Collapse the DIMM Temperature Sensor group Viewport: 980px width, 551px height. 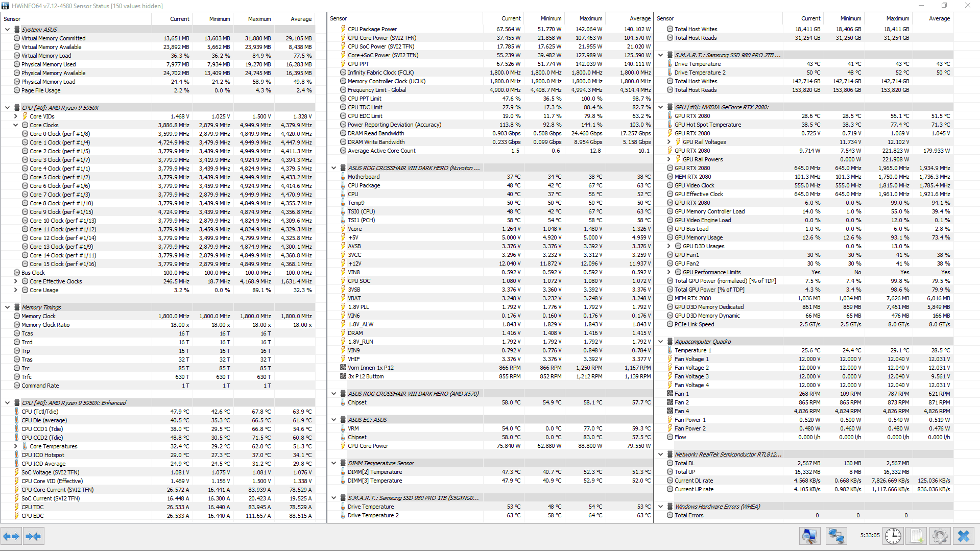pyautogui.click(x=333, y=463)
